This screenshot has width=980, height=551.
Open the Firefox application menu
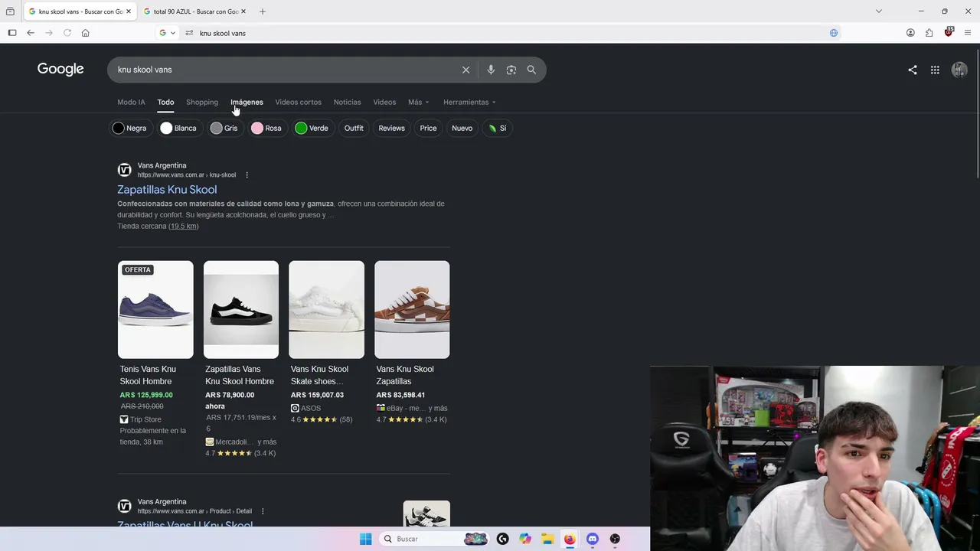pos(969,33)
